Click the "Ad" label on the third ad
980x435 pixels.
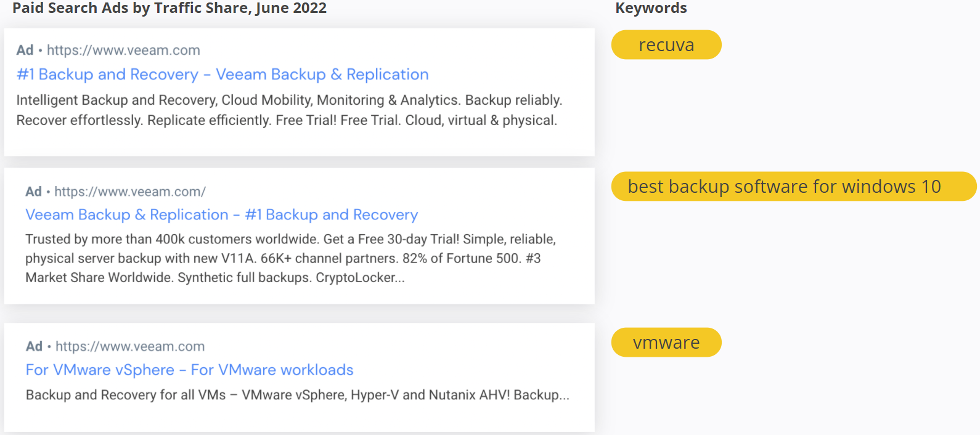34,346
